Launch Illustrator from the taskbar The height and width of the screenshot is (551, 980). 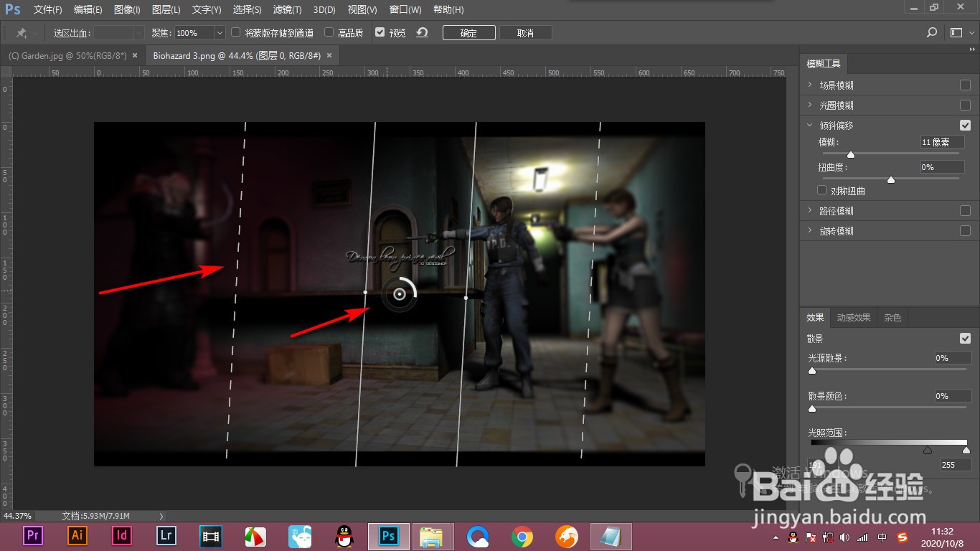pos(77,536)
